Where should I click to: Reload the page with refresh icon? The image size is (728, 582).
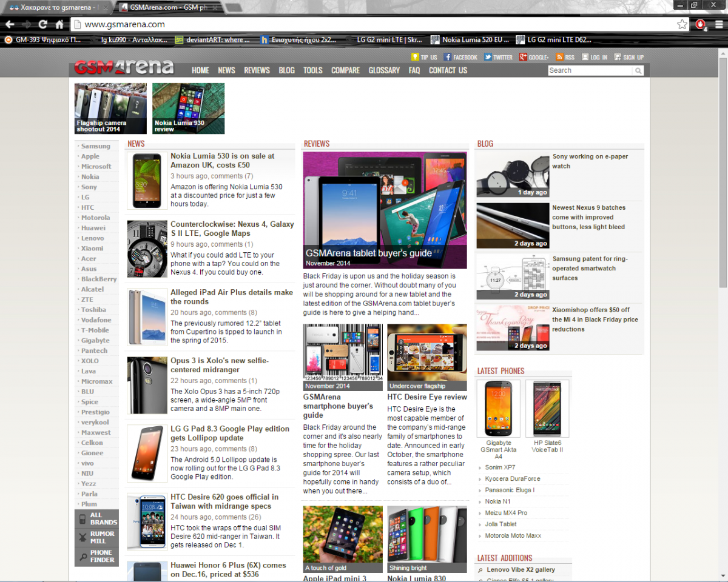[42, 24]
